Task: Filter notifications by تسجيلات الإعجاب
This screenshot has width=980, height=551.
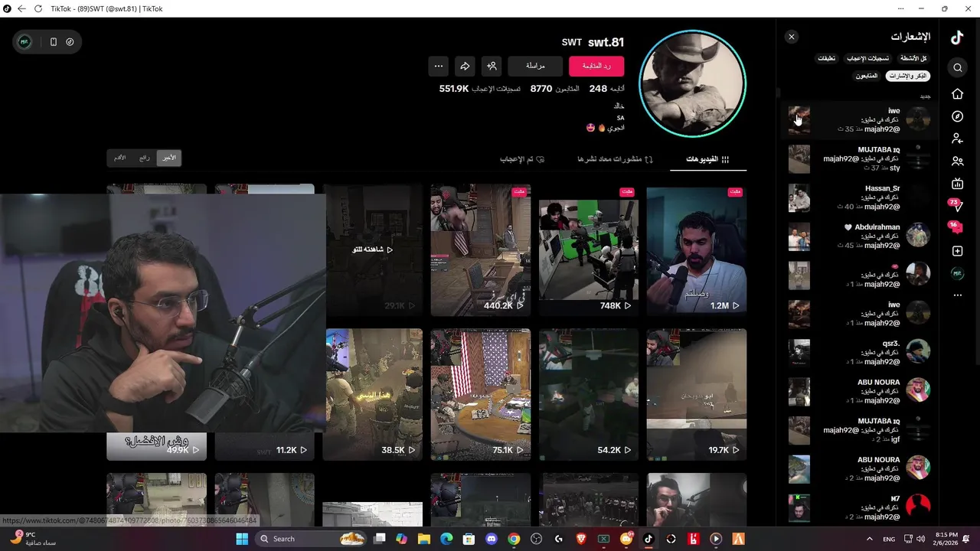Action: [x=867, y=58]
